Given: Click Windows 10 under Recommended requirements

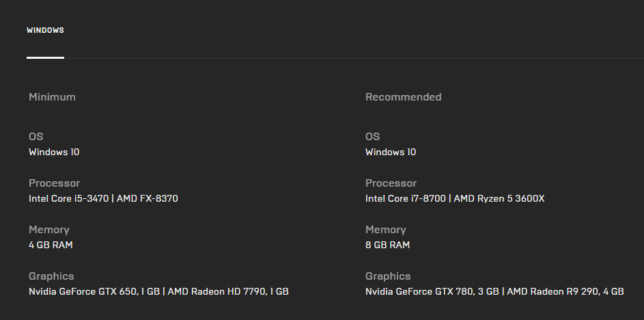Looking at the screenshot, I should (391, 152).
